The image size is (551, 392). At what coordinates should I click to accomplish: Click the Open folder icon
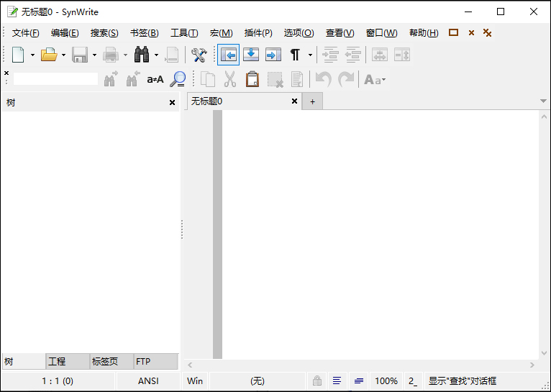(x=48, y=55)
